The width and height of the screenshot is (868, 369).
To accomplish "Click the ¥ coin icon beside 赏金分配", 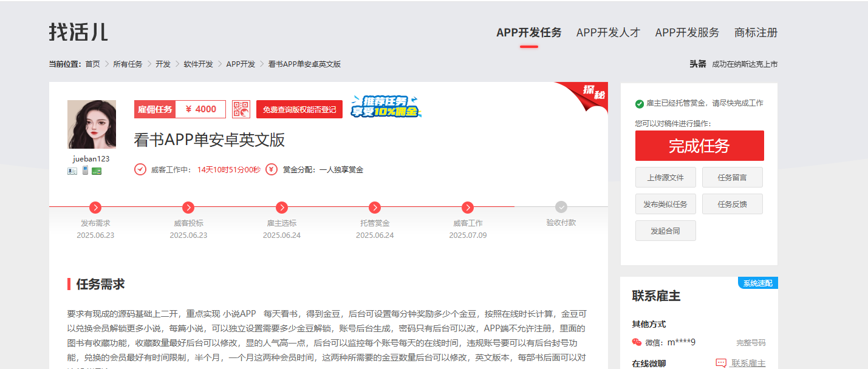I will pyautogui.click(x=270, y=169).
